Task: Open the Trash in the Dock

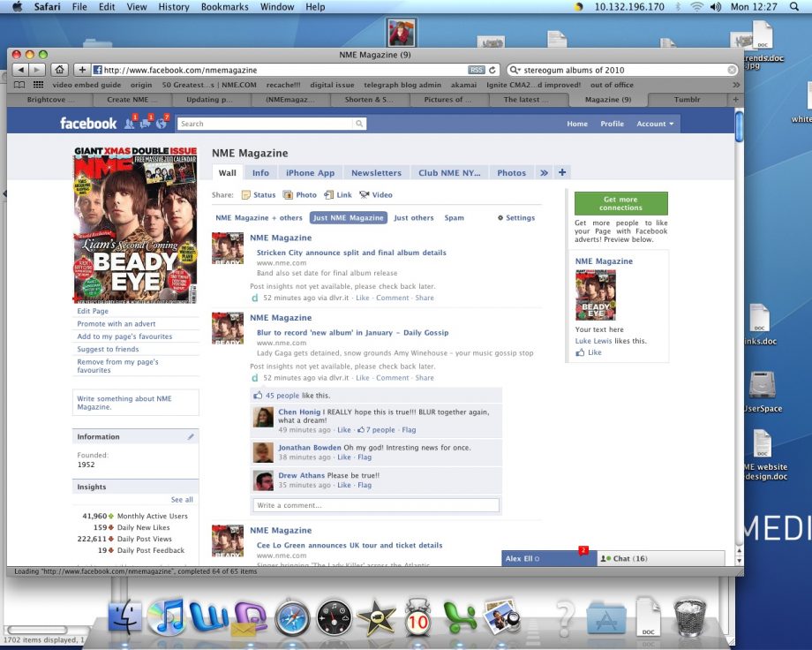Action: click(690, 616)
